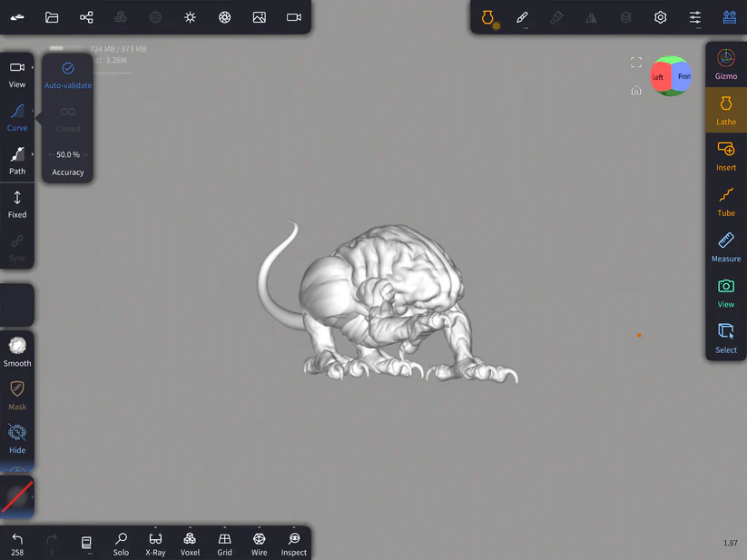The height and width of the screenshot is (560, 747).
Task: Toggle Closed curve option
Action: click(68, 119)
